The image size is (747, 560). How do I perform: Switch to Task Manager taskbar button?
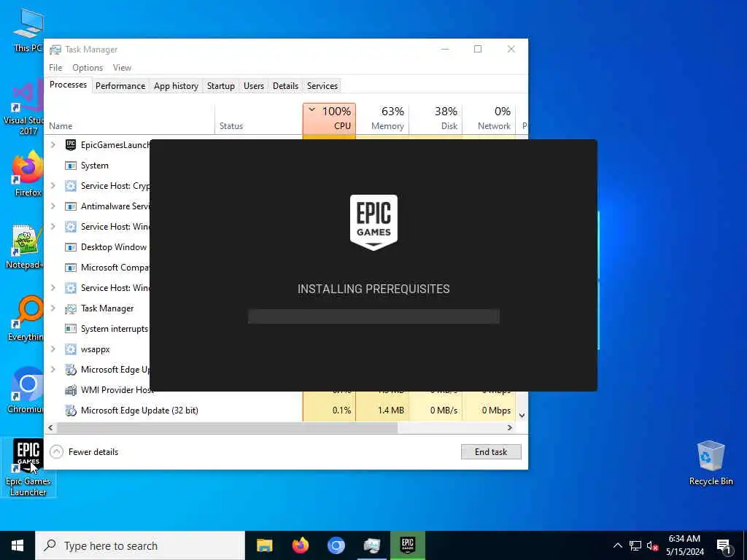[371, 545]
